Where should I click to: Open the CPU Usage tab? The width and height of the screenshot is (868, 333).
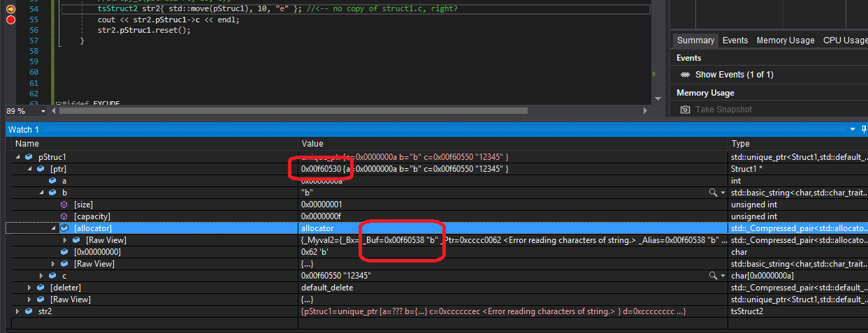pyautogui.click(x=845, y=40)
